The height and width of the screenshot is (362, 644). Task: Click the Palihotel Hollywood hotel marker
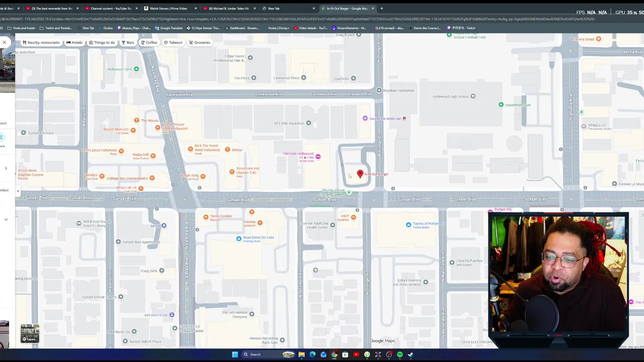pyautogui.click(x=317, y=157)
